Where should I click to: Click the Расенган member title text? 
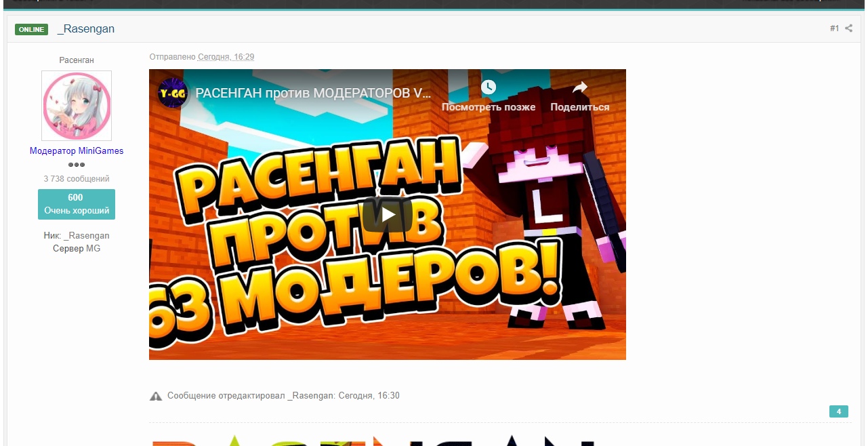click(77, 60)
